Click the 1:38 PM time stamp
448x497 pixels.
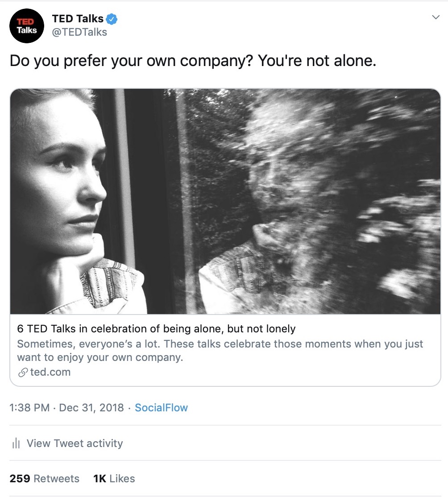click(29, 408)
